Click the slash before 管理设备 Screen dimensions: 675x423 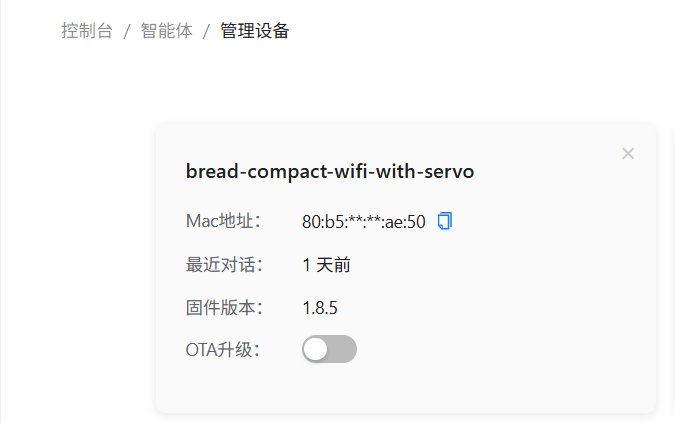coord(207,31)
